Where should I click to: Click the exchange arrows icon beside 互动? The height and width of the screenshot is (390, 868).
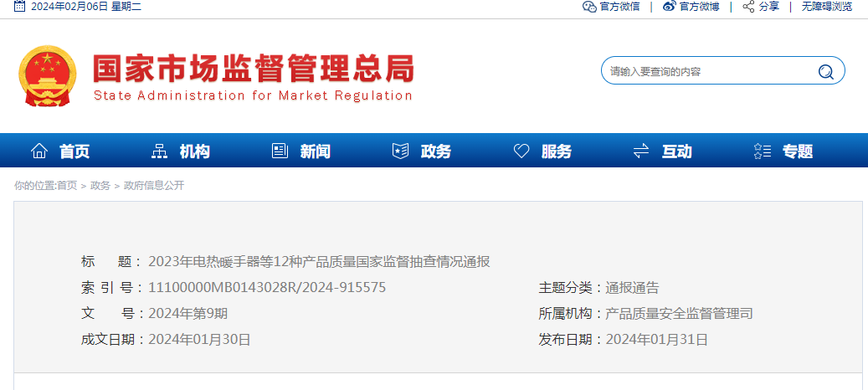coord(641,151)
